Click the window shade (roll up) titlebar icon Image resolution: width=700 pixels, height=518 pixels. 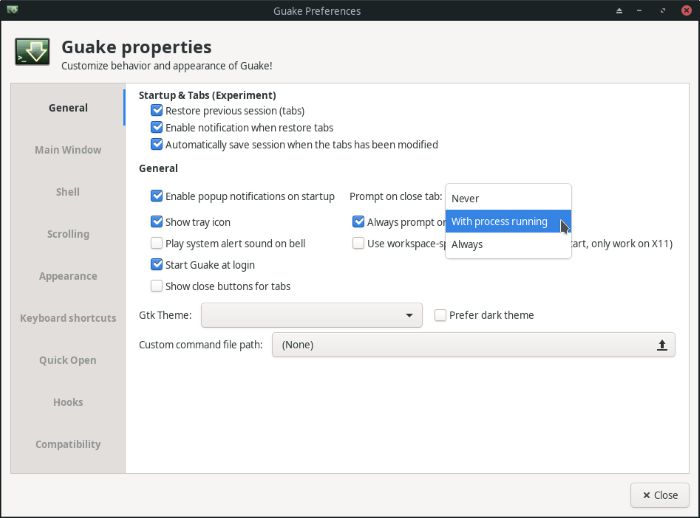(618, 11)
